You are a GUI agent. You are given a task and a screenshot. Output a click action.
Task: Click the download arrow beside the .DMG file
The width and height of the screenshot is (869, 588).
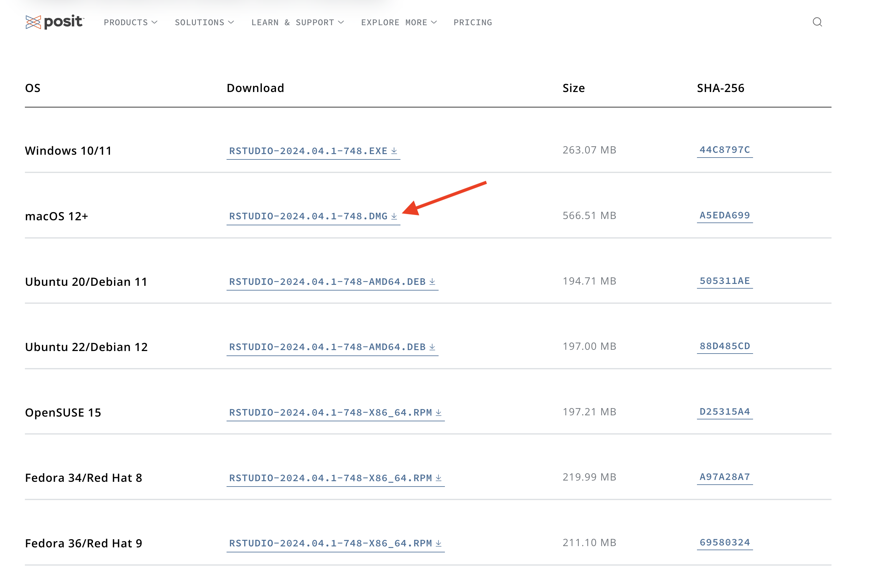(x=394, y=216)
